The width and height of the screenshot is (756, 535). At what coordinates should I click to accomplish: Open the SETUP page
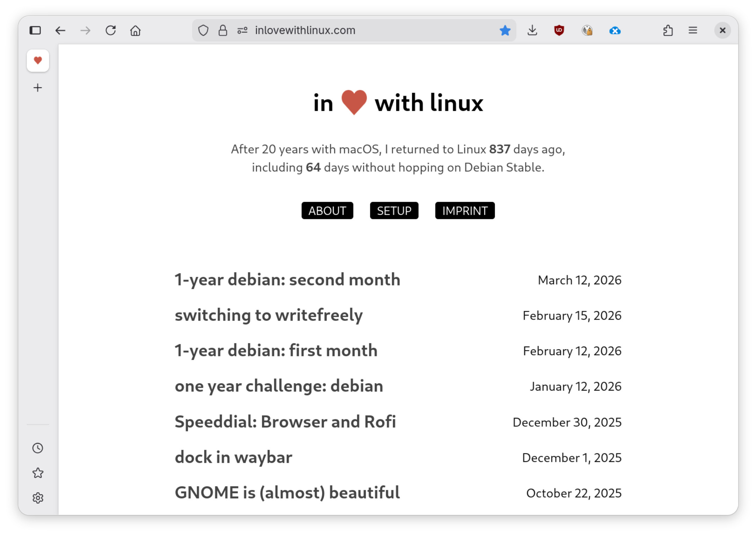[394, 211]
